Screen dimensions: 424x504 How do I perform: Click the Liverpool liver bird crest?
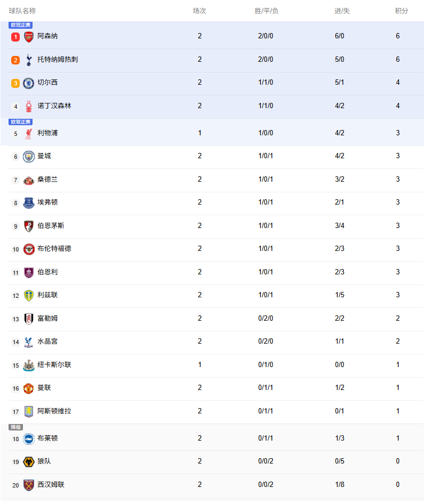pos(29,133)
